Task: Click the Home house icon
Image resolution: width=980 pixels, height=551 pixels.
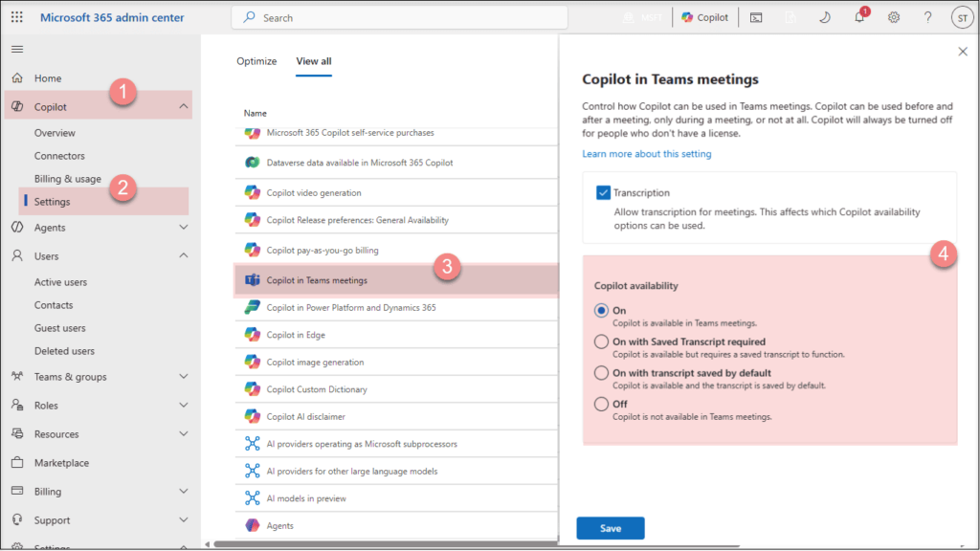Action: click(17, 78)
